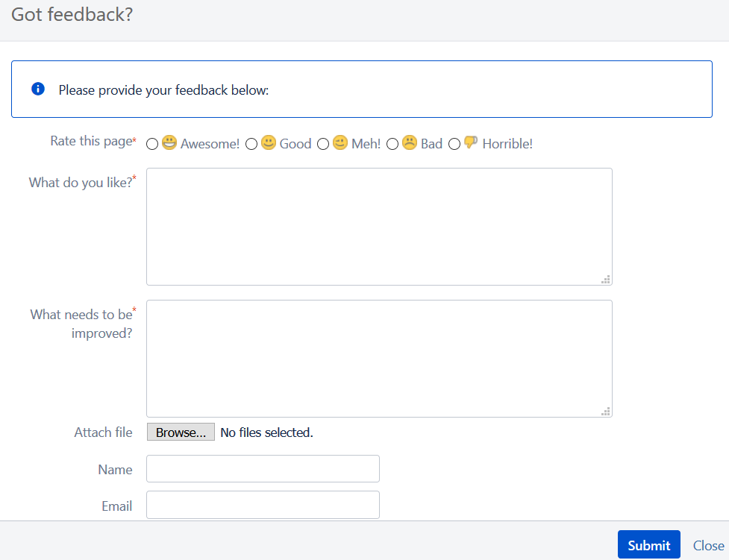Screen dimensions: 729x560
Task: Click resize handle of the improvement text area
Action: [606, 411]
